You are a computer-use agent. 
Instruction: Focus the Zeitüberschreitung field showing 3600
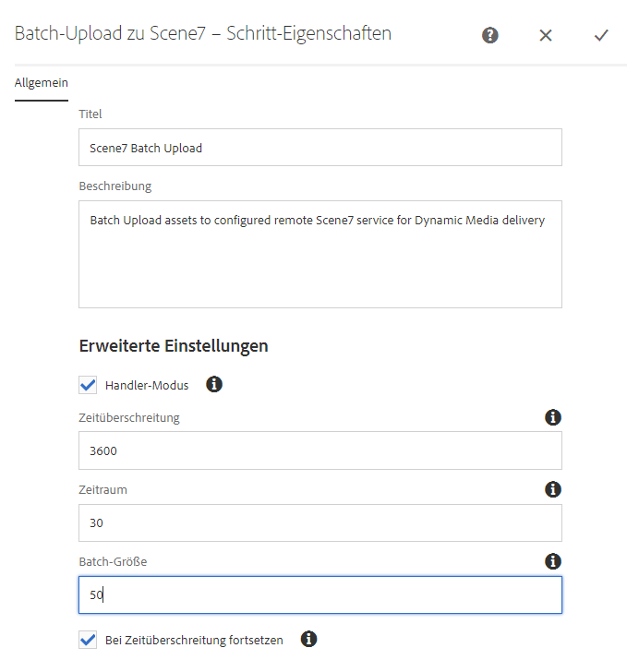(319, 450)
